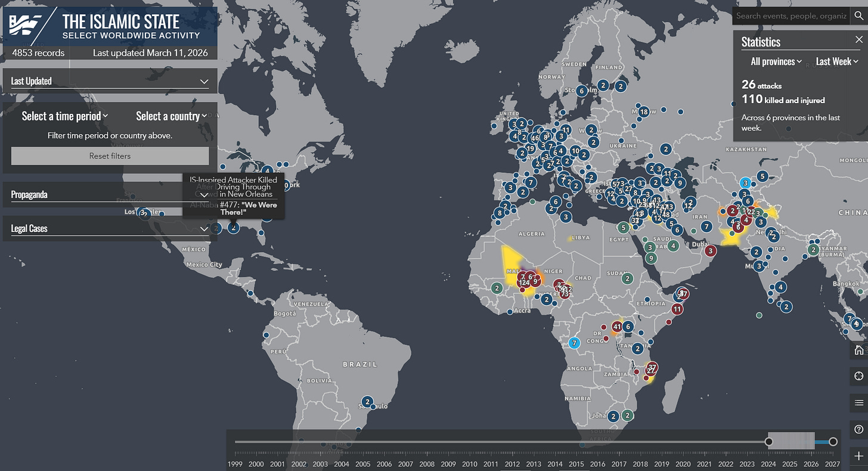Select the light blue 3 cluster in Central Asia
868x471 pixels.
click(745, 183)
